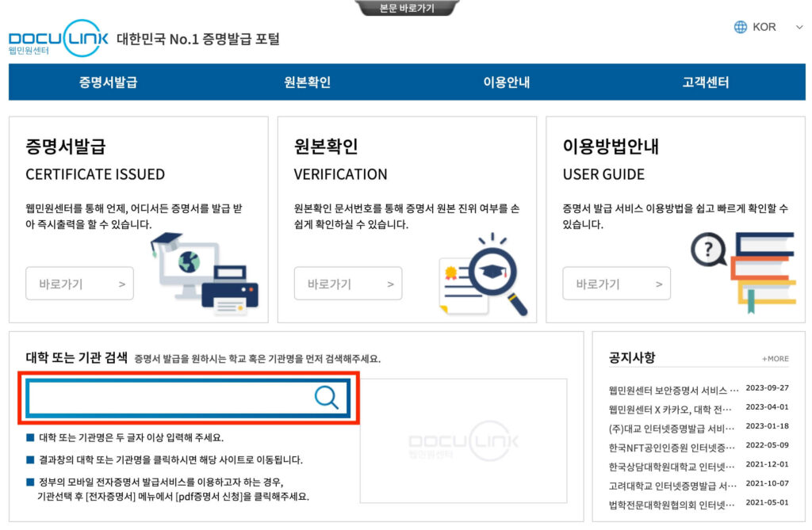This screenshot has width=812, height=530.
Task: Click 바로가기 button under 이용방법안내
Action: click(x=616, y=284)
